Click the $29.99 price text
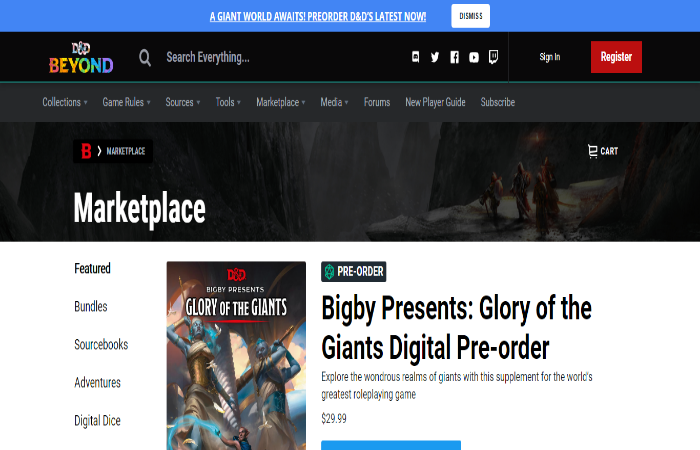This screenshot has width=700, height=450. coord(334,418)
